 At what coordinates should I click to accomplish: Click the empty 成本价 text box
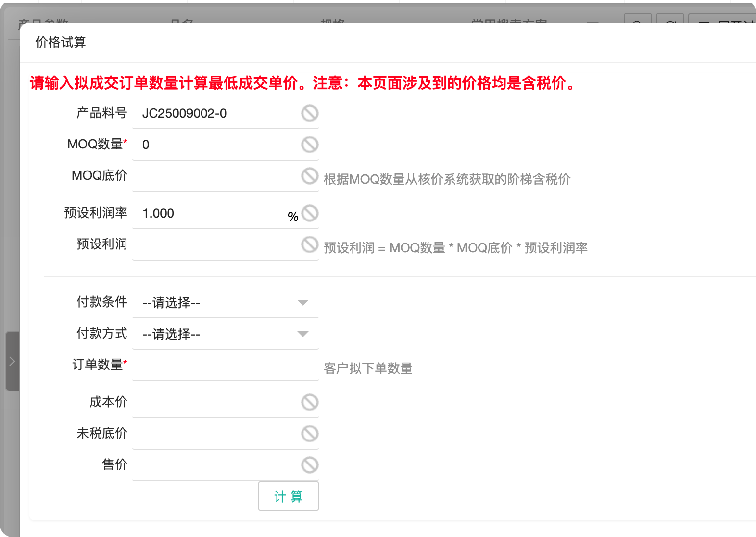click(216, 402)
